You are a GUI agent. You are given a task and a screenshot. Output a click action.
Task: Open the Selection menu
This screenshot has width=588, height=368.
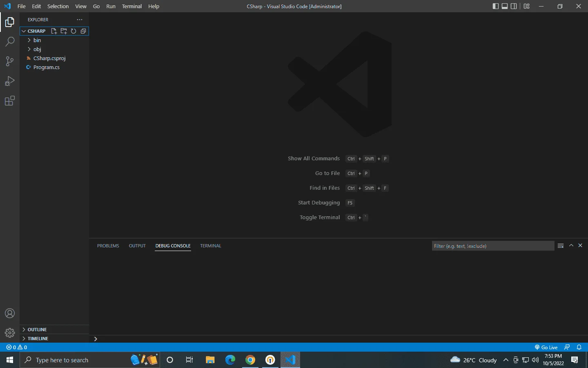58,6
